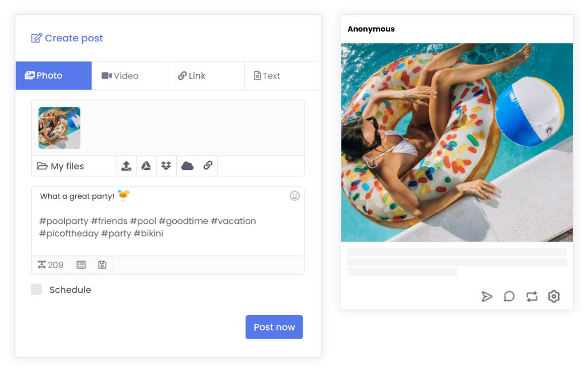Image resolution: width=588 pixels, height=372 pixels.
Task: Open caption templates list icon
Action: point(81,265)
